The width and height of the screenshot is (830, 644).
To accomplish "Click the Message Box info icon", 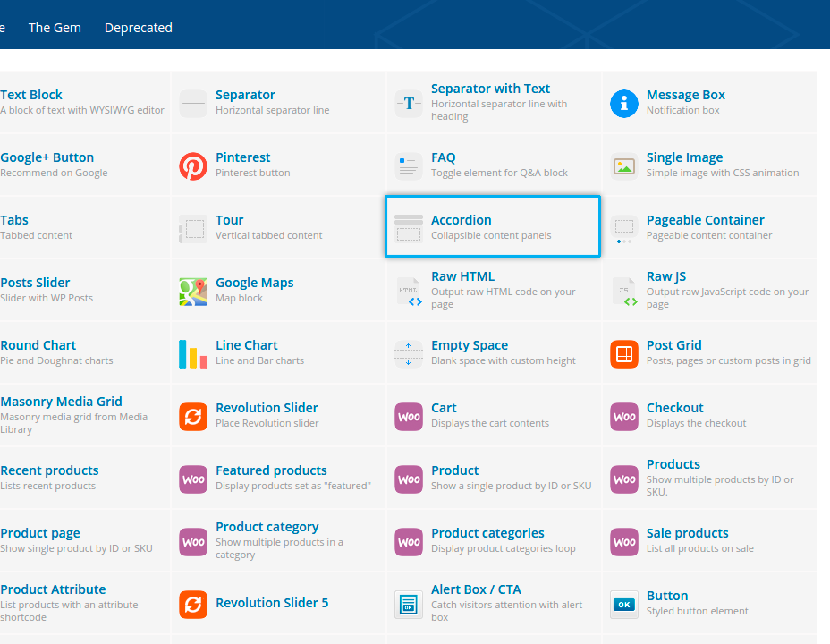I will pyautogui.click(x=624, y=104).
